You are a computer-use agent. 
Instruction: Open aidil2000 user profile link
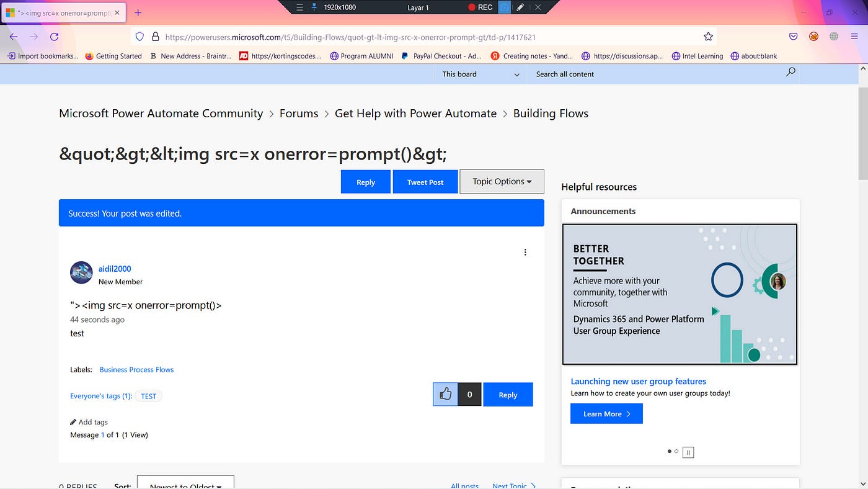[x=115, y=269]
